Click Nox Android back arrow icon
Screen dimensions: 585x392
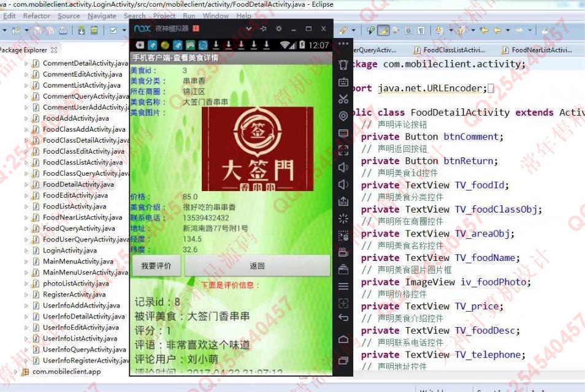point(343,318)
